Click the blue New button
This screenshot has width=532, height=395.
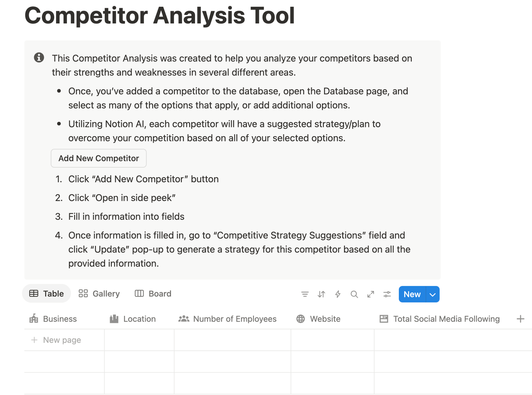(412, 294)
